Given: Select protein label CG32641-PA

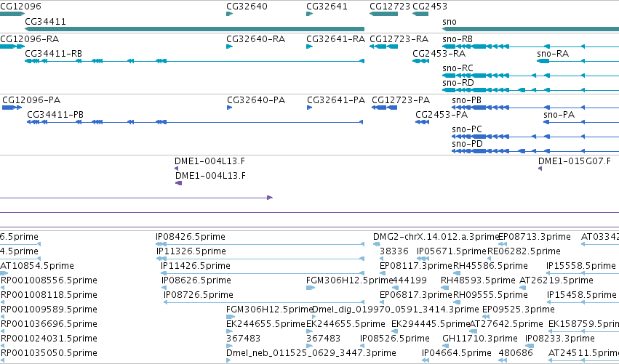Looking at the screenshot, I should point(336,100).
